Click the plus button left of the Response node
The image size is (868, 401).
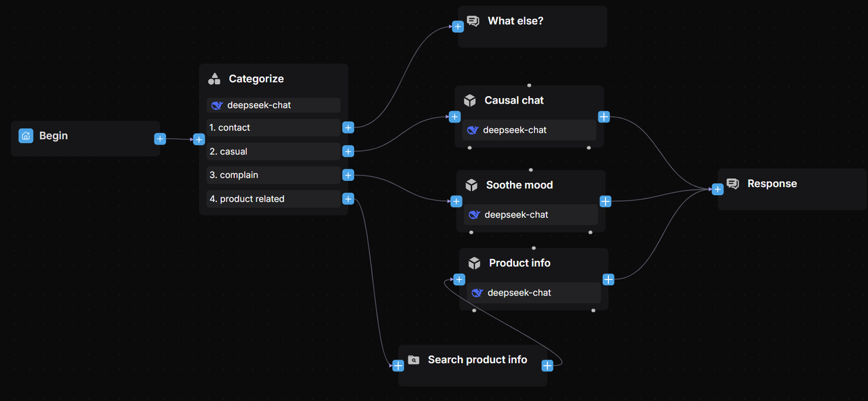[717, 189]
